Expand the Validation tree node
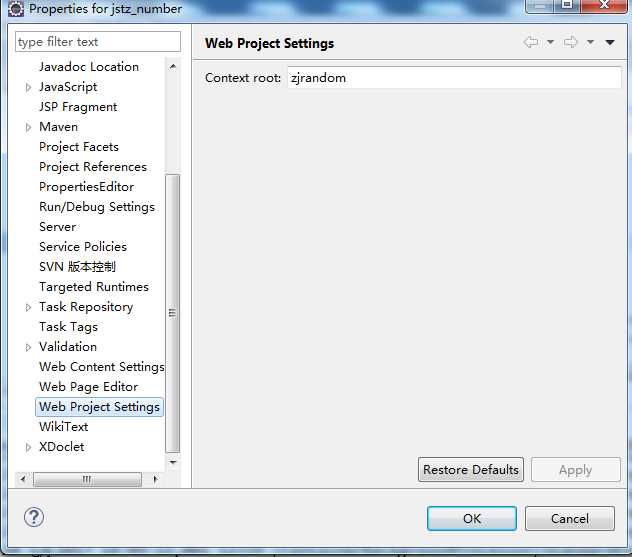 pyautogui.click(x=28, y=347)
